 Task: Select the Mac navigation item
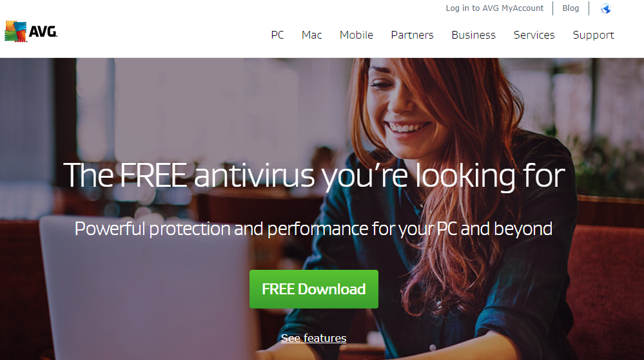point(312,35)
